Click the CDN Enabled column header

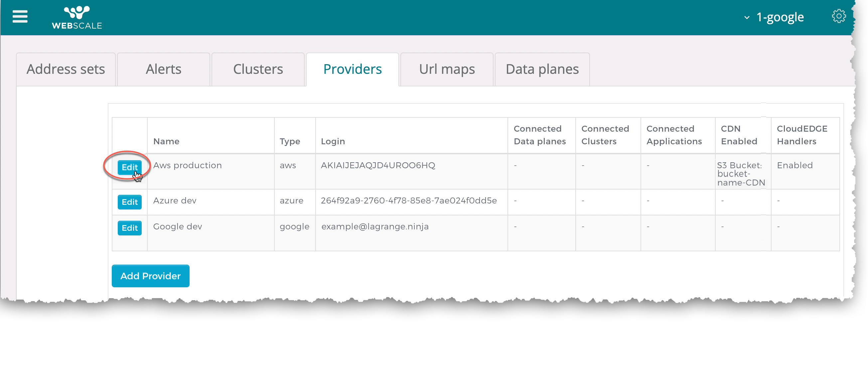pyautogui.click(x=739, y=135)
